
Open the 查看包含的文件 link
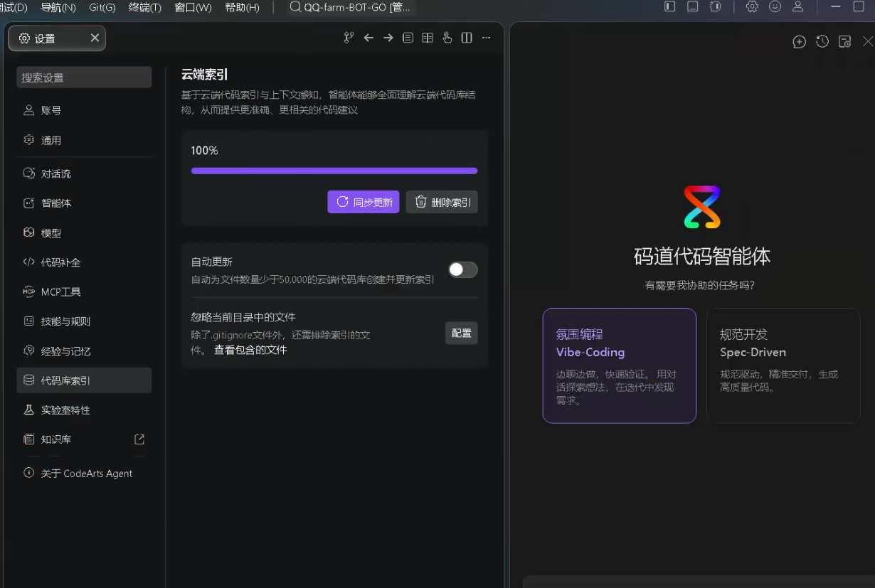(250, 350)
